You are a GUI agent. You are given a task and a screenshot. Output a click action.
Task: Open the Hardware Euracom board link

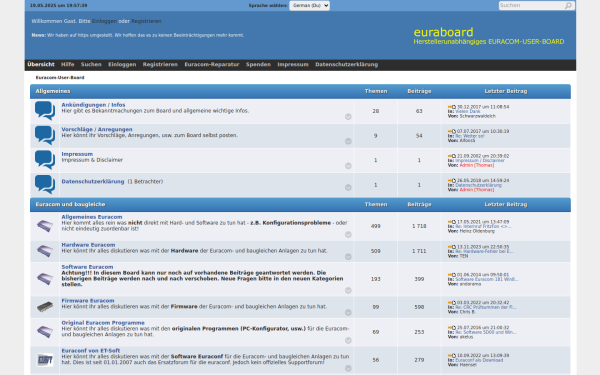coord(88,245)
